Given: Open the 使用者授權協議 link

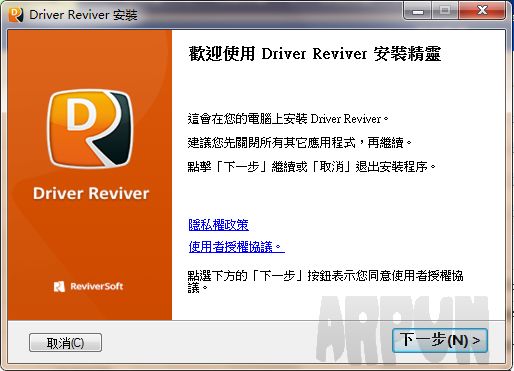Looking at the screenshot, I should click(236, 247).
